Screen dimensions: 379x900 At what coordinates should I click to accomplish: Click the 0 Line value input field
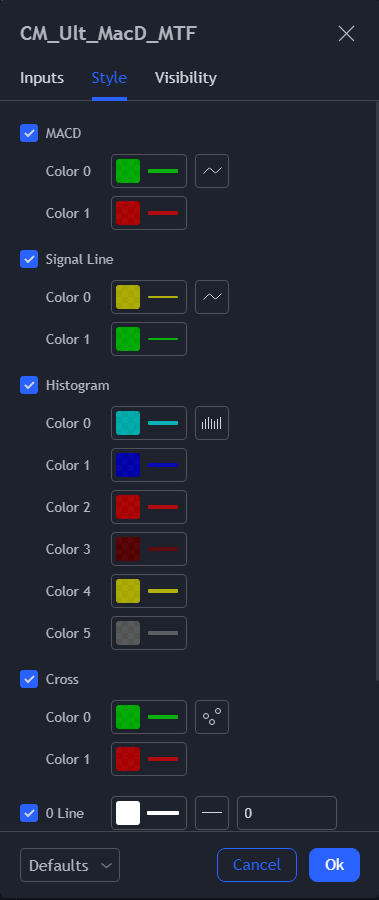[x=287, y=813]
